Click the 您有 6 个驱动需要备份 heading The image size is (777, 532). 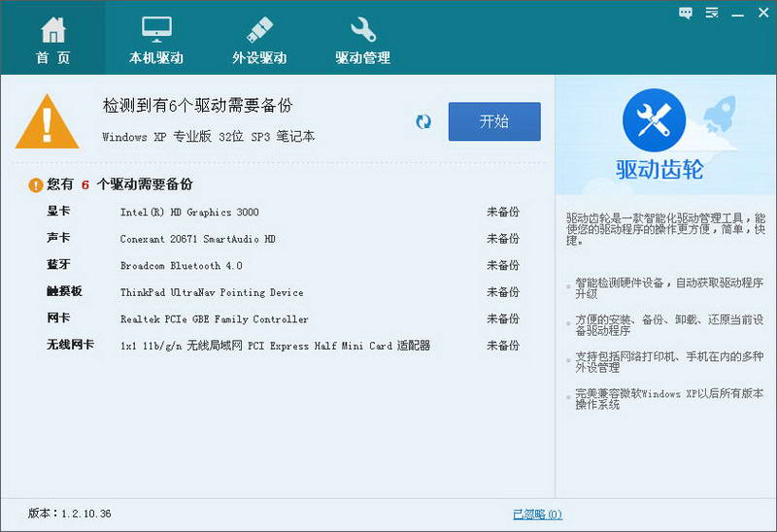pos(118,184)
